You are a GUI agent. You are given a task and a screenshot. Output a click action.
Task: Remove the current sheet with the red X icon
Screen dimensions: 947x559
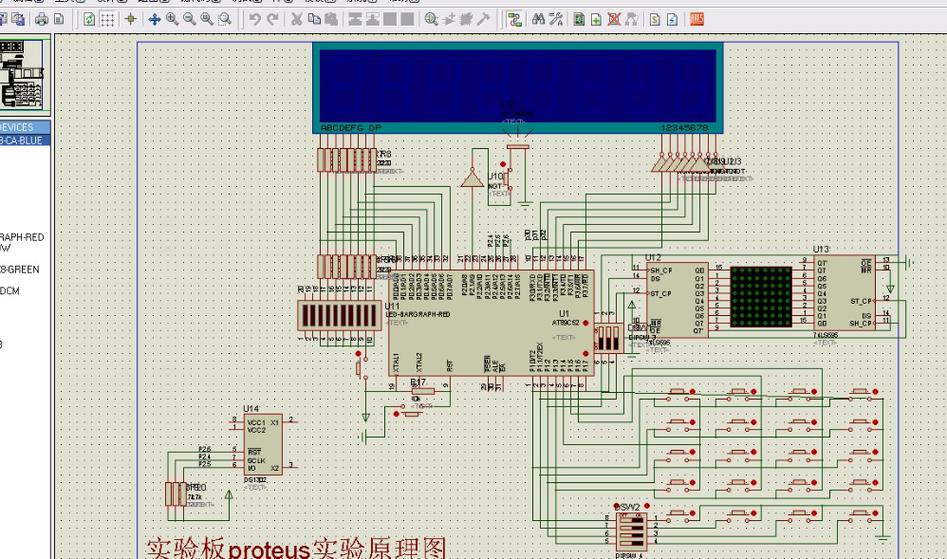click(x=614, y=19)
